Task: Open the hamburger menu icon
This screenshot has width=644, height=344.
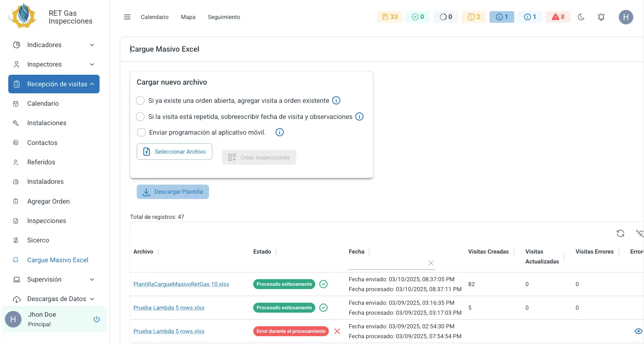Action: pos(127,17)
